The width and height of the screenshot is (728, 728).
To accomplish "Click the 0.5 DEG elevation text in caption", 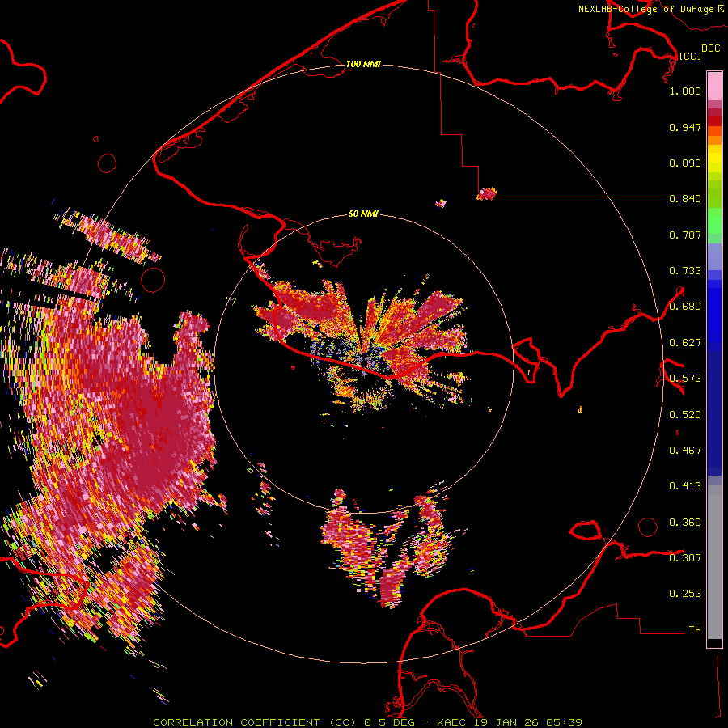I will [x=390, y=722].
